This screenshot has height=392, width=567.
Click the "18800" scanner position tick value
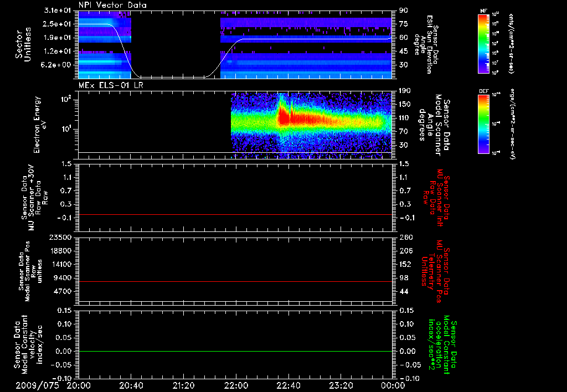(60, 251)
